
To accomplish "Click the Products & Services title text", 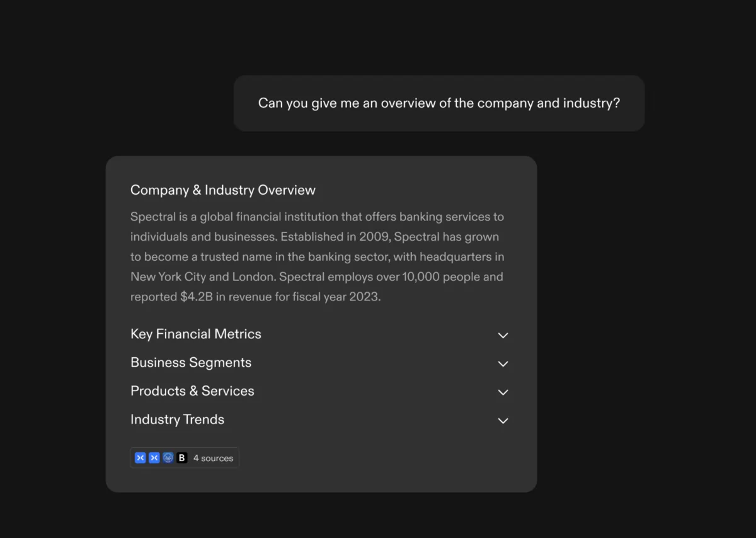I will tap(192, 391).
